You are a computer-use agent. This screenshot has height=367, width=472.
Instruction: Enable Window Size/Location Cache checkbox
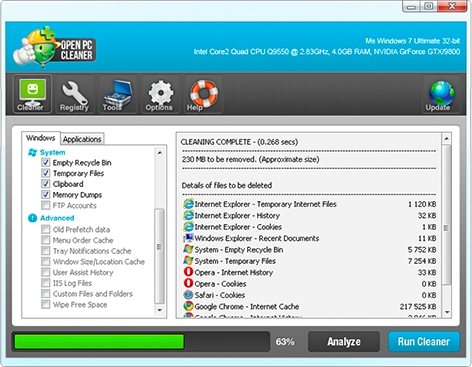[x=45, y=261]
